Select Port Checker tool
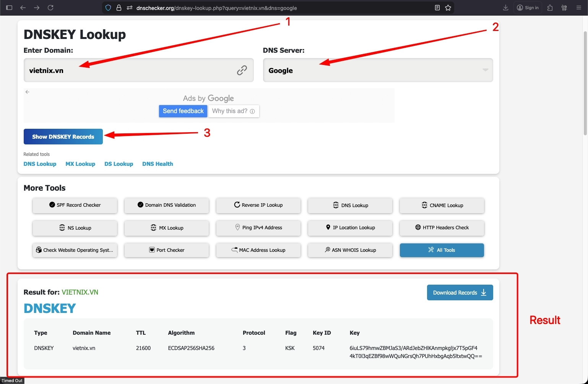588x384 pixels. pos(167,250)
